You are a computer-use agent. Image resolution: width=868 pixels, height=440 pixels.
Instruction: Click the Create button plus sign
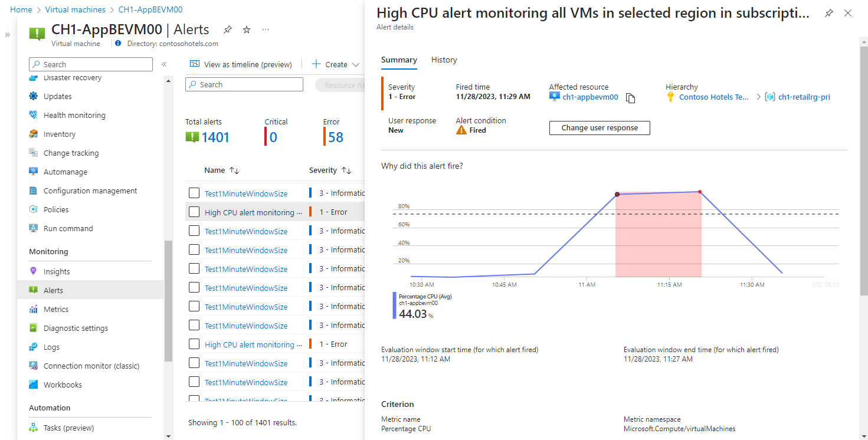click(316, 64)
